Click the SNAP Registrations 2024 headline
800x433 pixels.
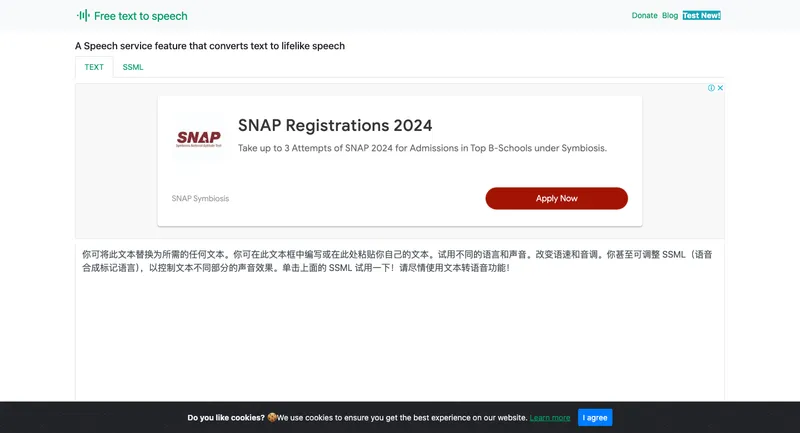(335, 125)
